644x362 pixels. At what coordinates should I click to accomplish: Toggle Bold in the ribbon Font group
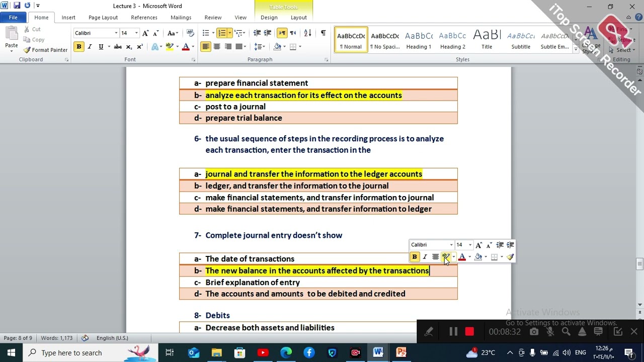[78, 47]
